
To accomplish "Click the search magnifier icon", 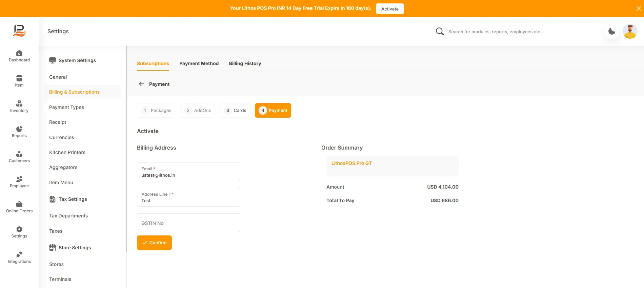I will tap(440, 32).
